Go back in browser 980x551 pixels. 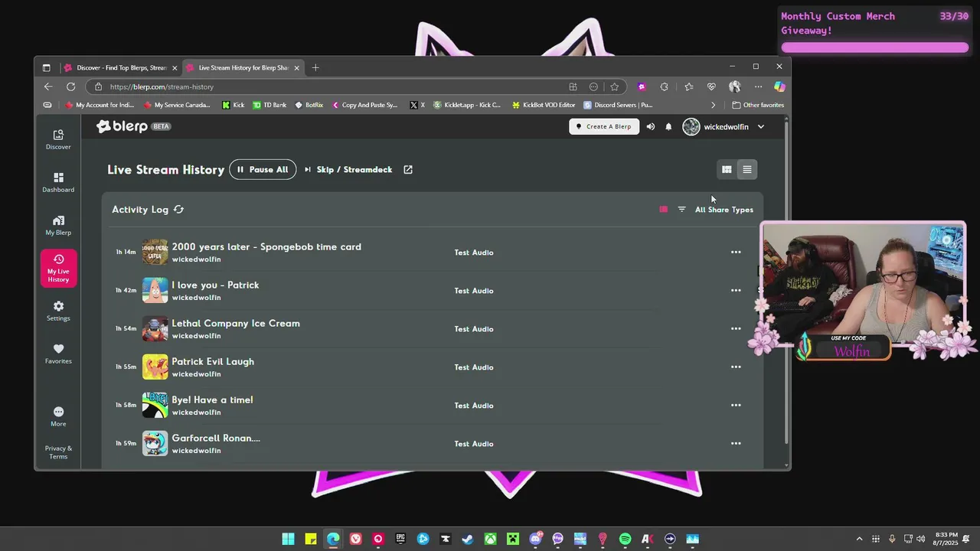pos(48,86)
